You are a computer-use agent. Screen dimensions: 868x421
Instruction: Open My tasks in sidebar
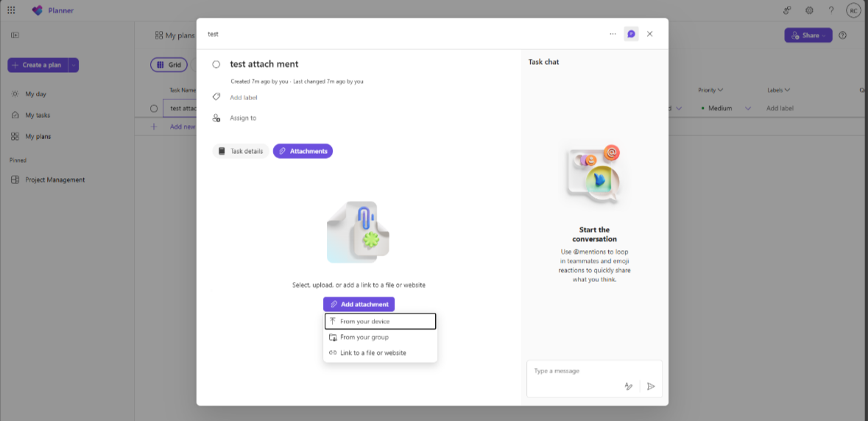[38, 115]
